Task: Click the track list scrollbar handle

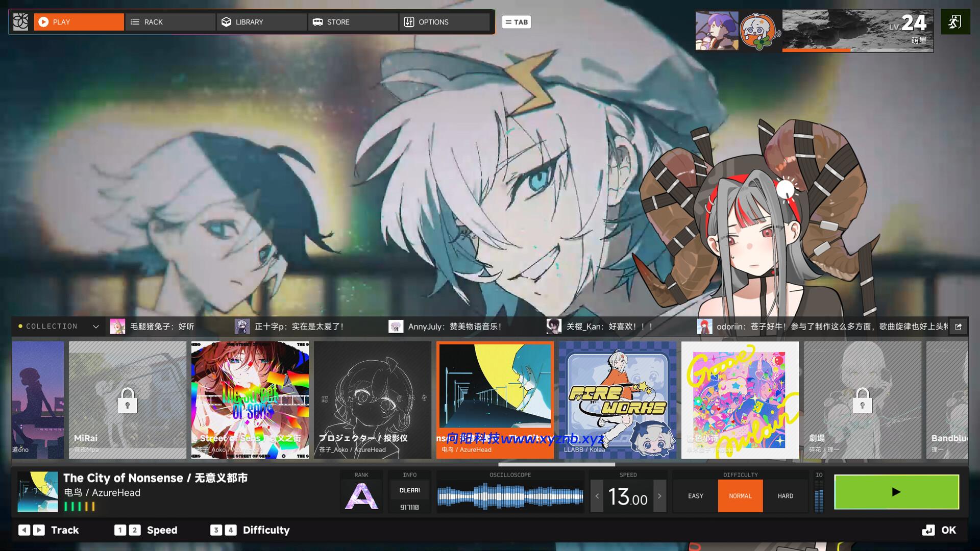Action: (556, 464)
